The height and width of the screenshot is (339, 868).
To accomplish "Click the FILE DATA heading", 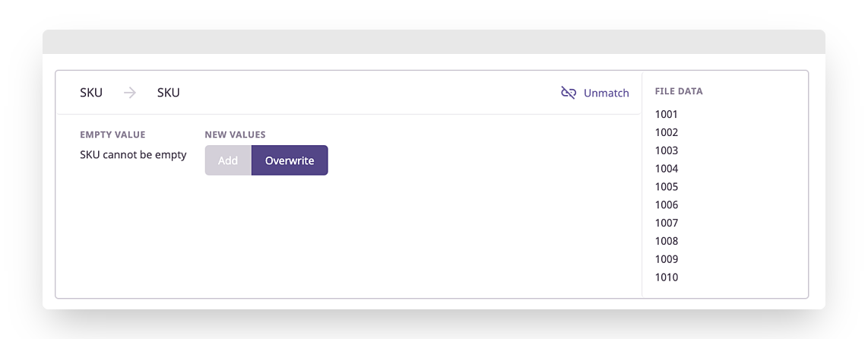I will click(679, 91).
